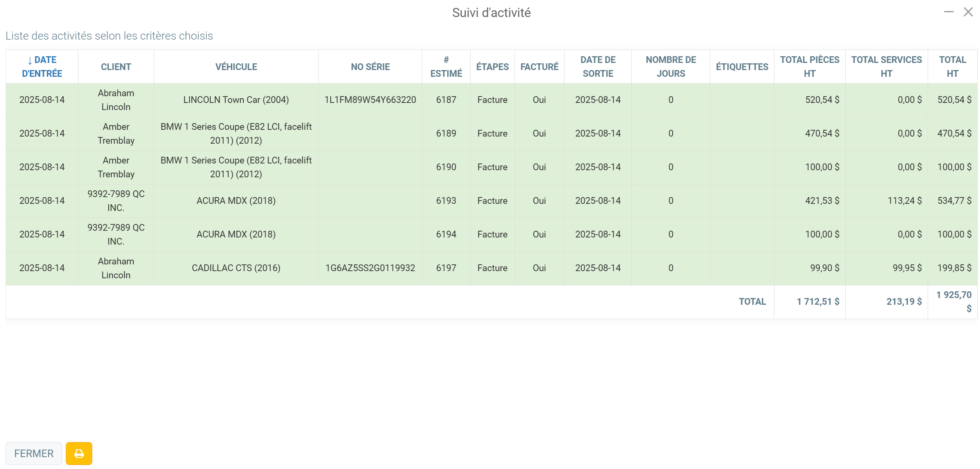
Task: Close the Suivi d'activité dialog
Action: (968, 12)
